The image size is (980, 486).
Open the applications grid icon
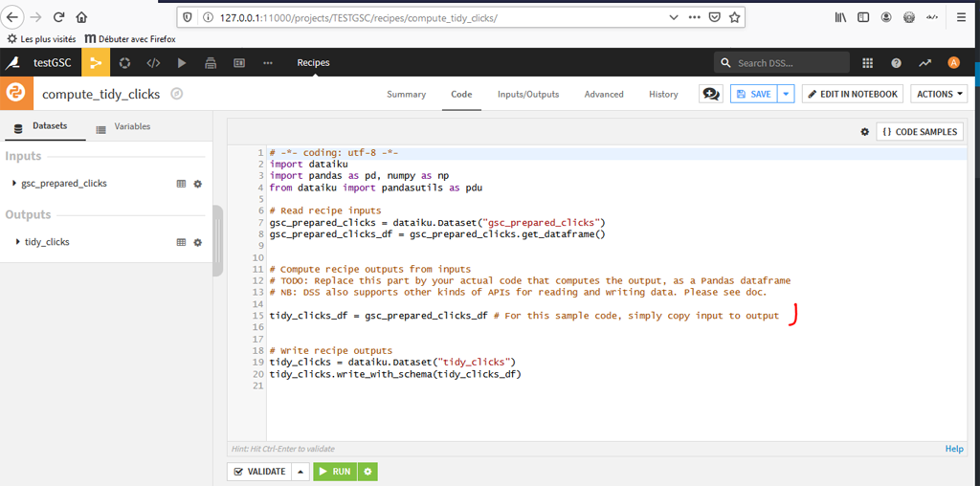coord(867,62)
